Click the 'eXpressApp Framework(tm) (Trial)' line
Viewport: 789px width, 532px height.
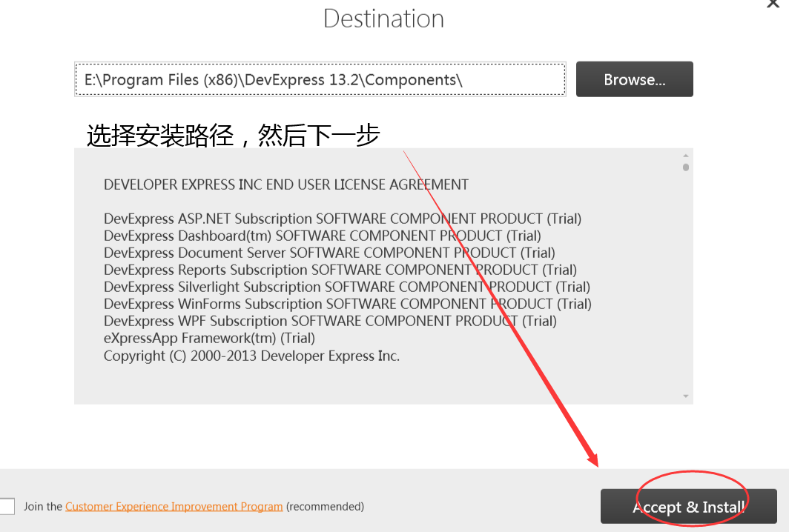209,338
